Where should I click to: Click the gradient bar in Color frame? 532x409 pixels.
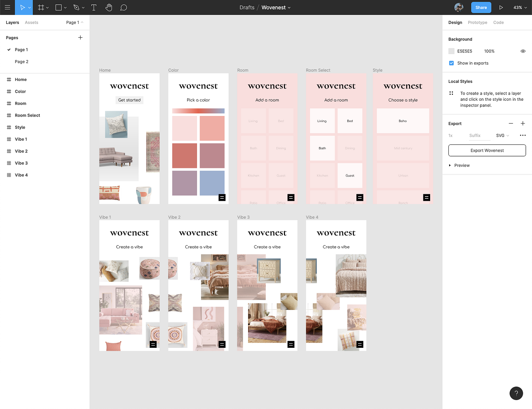tap(198, 111)
